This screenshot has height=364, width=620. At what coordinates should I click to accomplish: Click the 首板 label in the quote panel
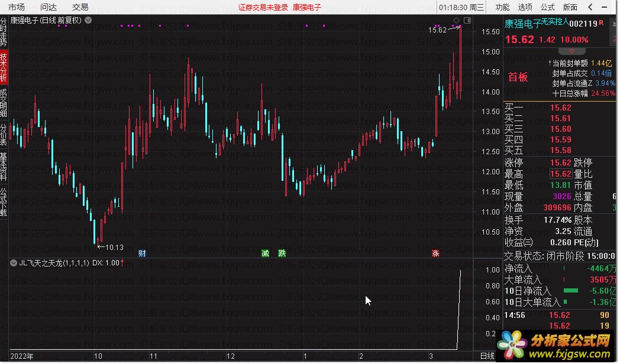point(518,77)
